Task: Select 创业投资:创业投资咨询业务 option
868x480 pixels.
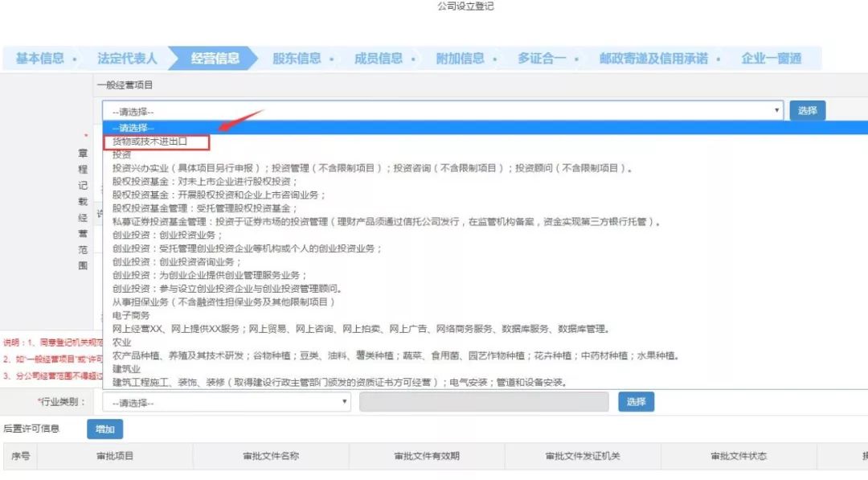Action: [178, 262]
